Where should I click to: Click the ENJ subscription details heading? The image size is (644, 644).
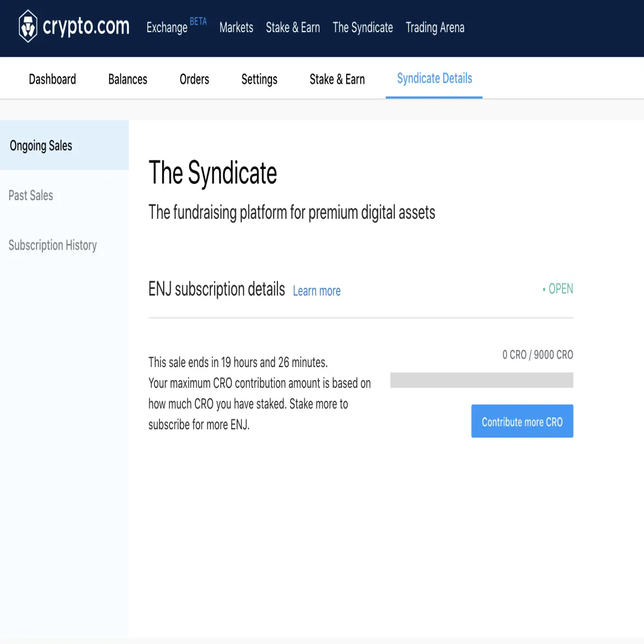[x=217, y=289]
